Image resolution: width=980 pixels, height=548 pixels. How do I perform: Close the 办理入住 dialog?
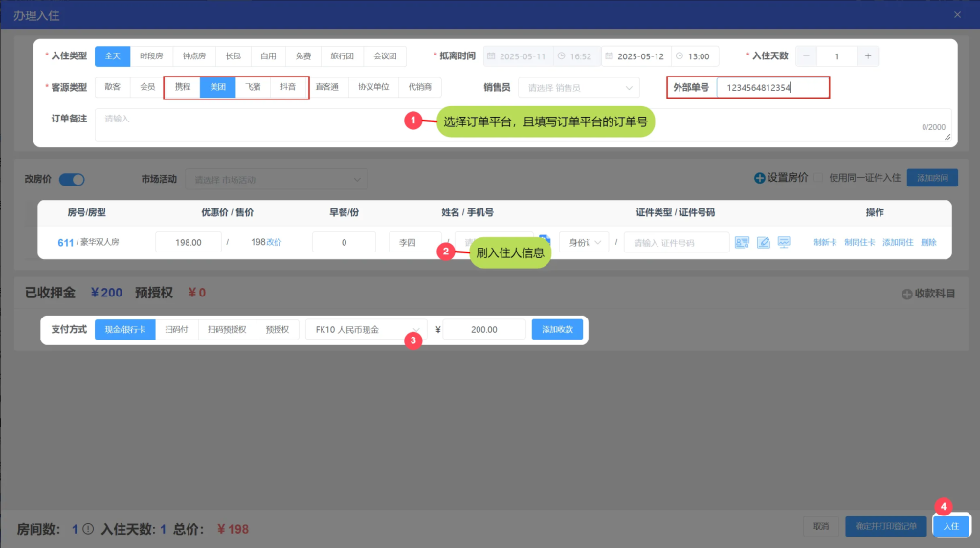tap(957, 14)
